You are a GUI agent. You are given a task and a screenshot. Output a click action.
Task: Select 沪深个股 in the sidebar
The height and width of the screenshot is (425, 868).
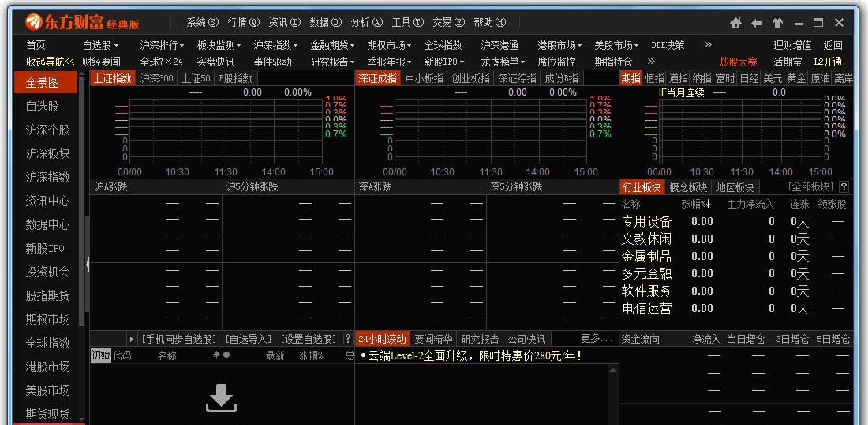pyautogui.click(x=47, y=130)
